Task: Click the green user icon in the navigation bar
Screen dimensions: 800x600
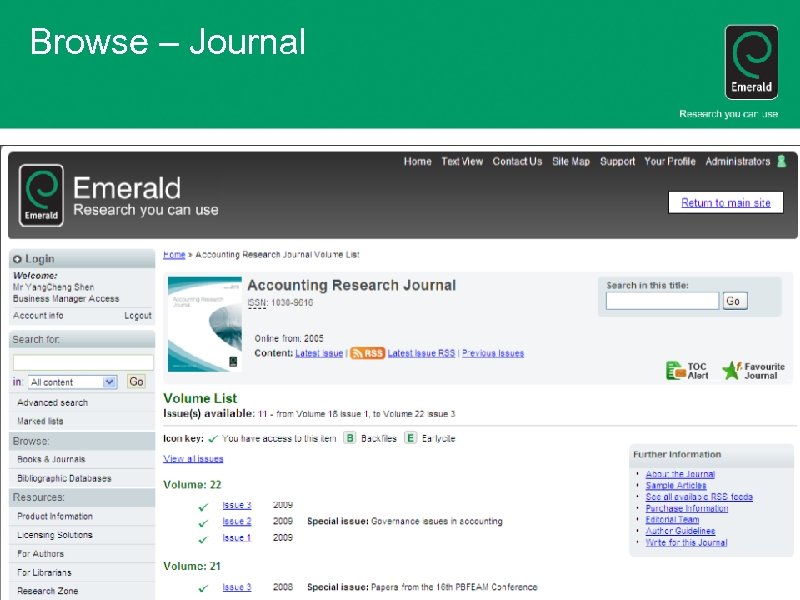Action: click(780, 161)
